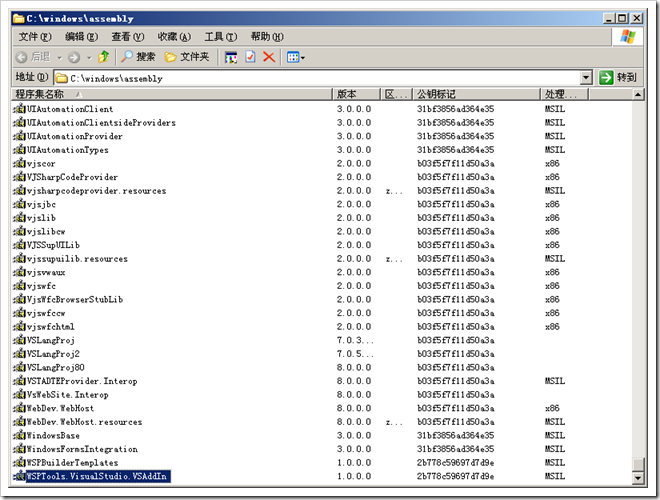
Task: Open the Tools (工具) menu
Action: coord(221,37)
